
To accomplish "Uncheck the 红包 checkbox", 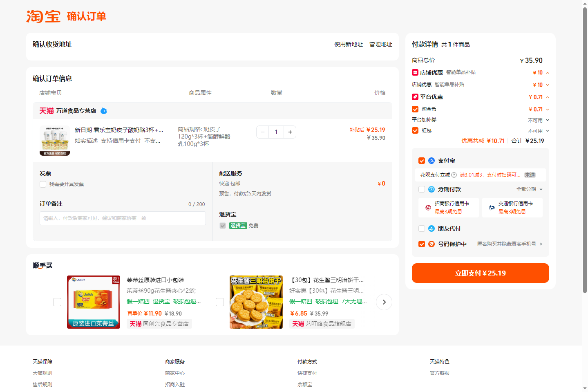I will 415,130.
